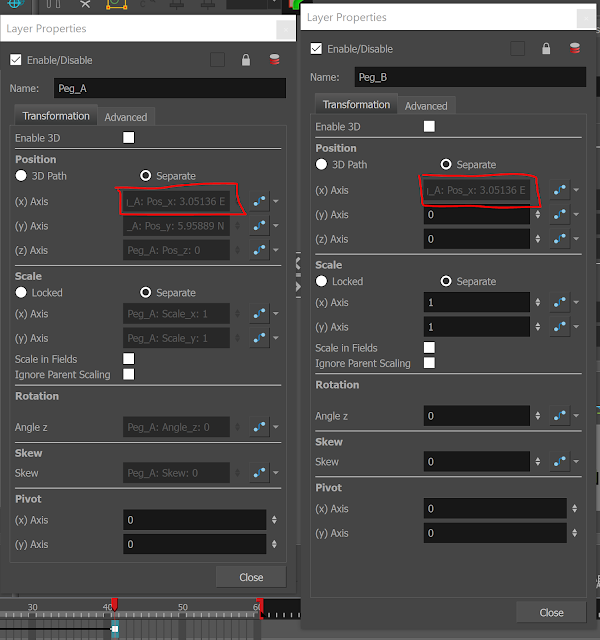The image size is (600, 640).
Task: Open function curve for Peg_A Scale x Axis
Action: coord(259,314)
